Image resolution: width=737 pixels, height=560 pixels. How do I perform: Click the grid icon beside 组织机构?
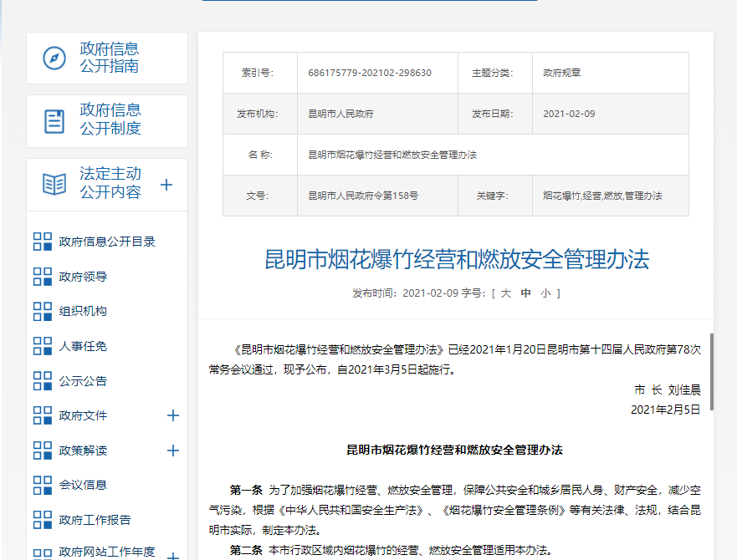click(43, 311)
